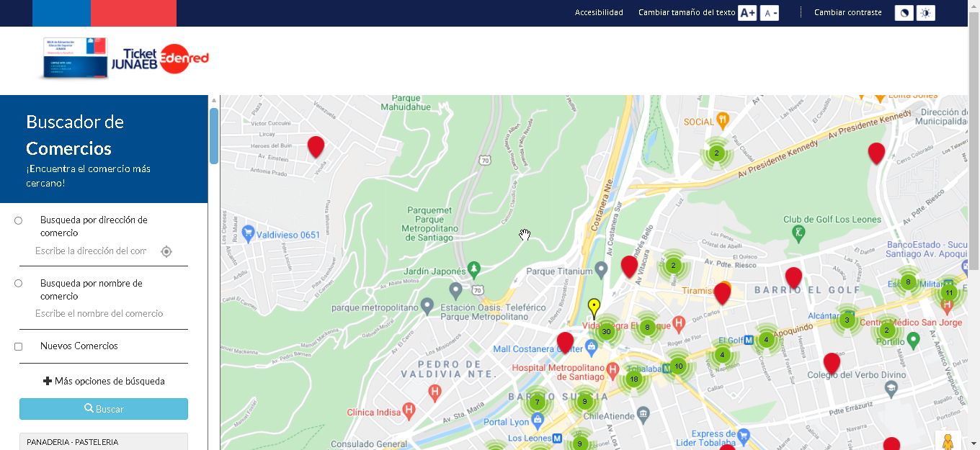Click the yellow map pin marker
This screenshot has height=450, width=980.
tap(594, 307)
